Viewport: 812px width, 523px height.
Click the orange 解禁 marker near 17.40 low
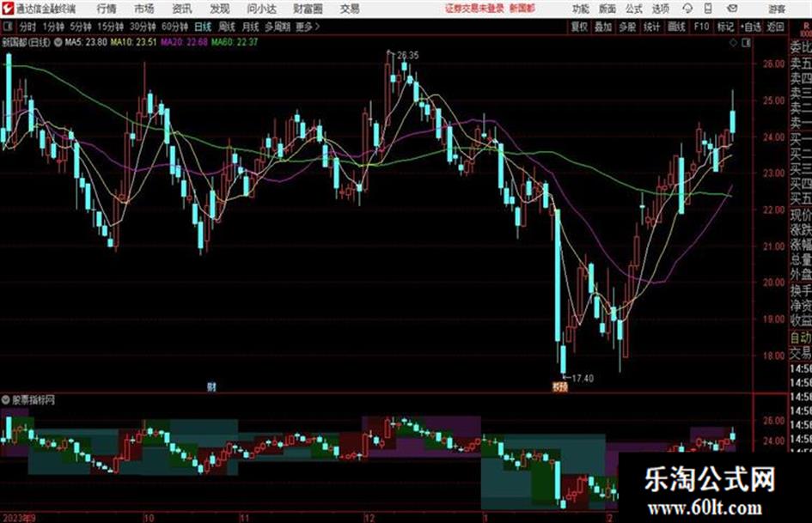tap(559, 386)
